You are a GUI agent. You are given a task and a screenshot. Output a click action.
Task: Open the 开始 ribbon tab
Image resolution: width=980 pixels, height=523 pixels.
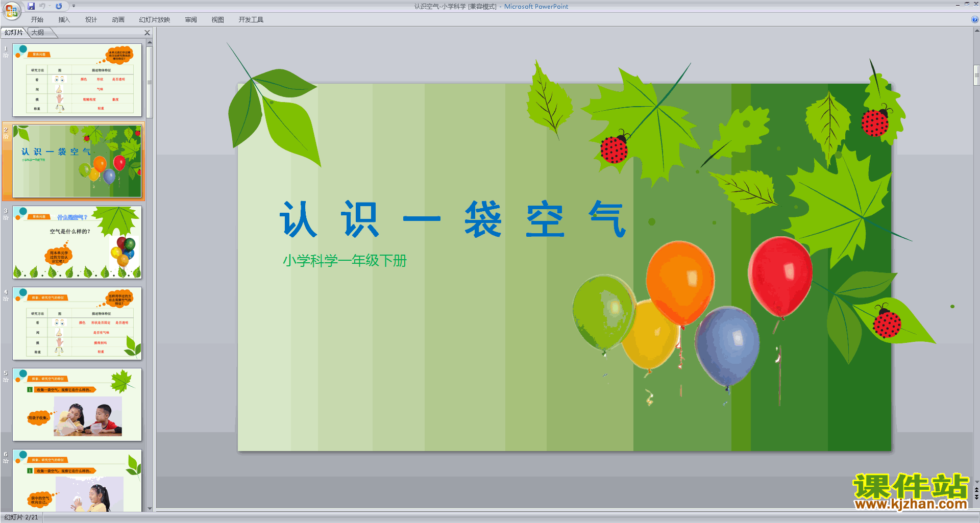tap(37, 20)
